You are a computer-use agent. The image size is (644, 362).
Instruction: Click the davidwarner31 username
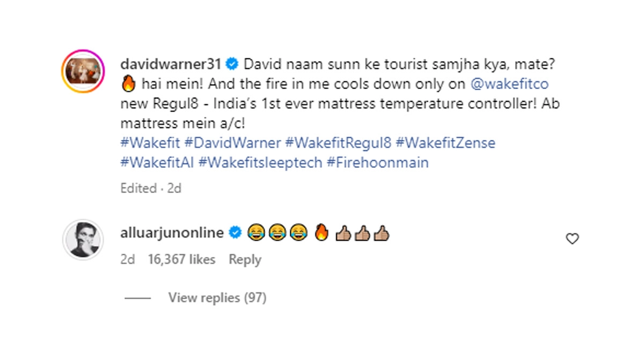pos(171,64)
